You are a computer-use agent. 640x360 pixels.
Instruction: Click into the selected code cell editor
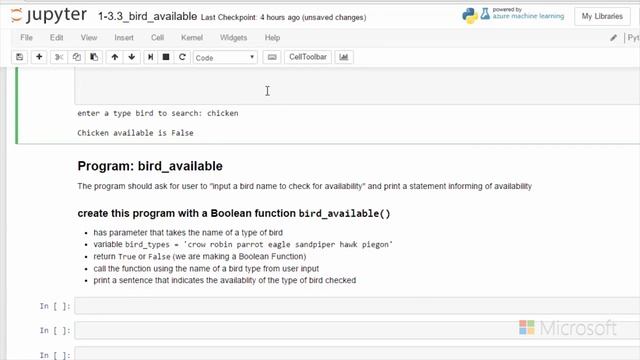(357, 87)
